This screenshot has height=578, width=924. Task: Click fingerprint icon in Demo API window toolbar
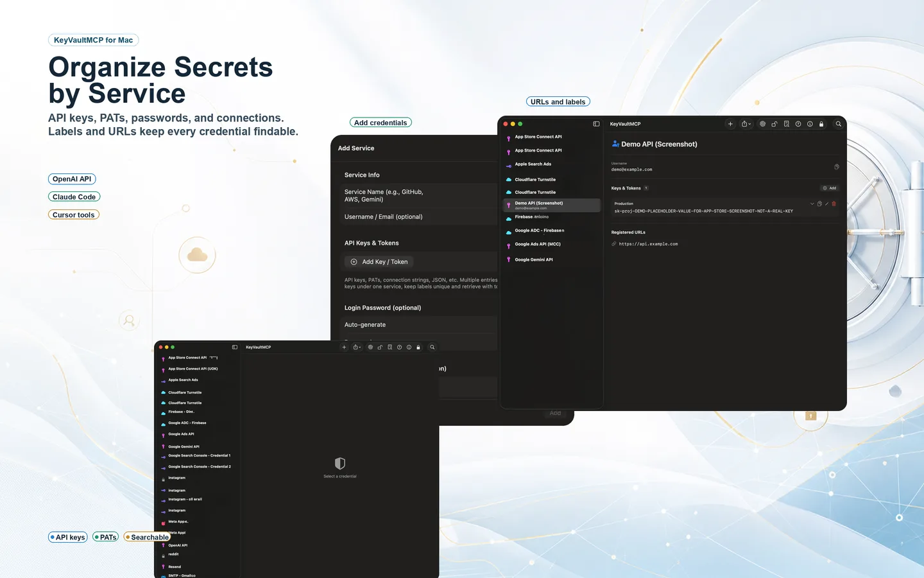point(762,124)
